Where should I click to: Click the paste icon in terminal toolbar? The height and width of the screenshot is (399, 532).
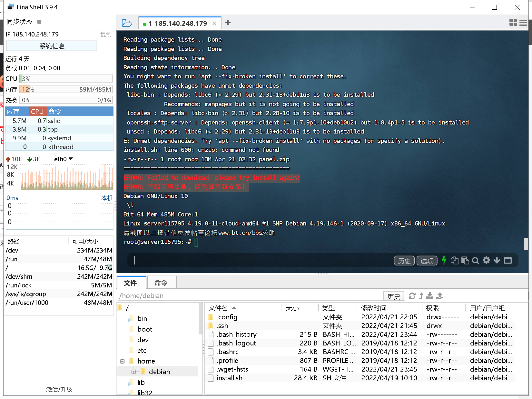(465, 260)
